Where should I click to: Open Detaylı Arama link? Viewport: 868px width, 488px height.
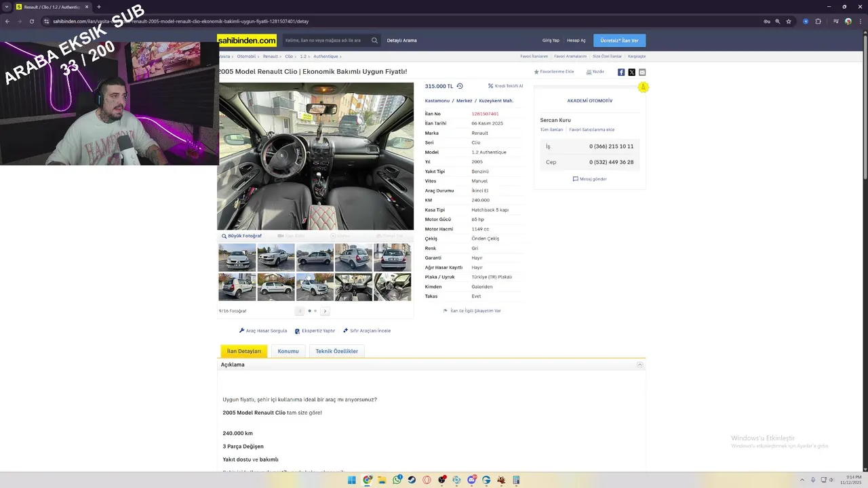[401, 41]
